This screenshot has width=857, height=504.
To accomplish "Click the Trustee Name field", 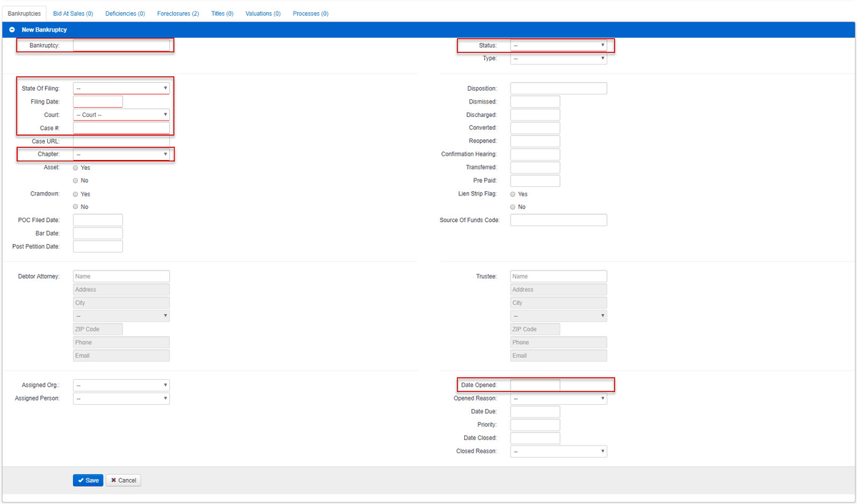I will pos(558,276).
